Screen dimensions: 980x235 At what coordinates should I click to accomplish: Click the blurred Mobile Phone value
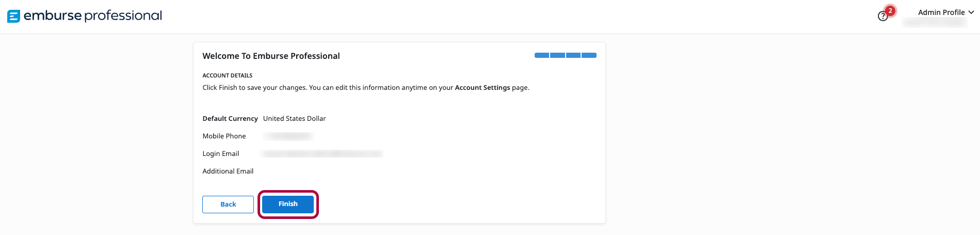click(288, 136)
